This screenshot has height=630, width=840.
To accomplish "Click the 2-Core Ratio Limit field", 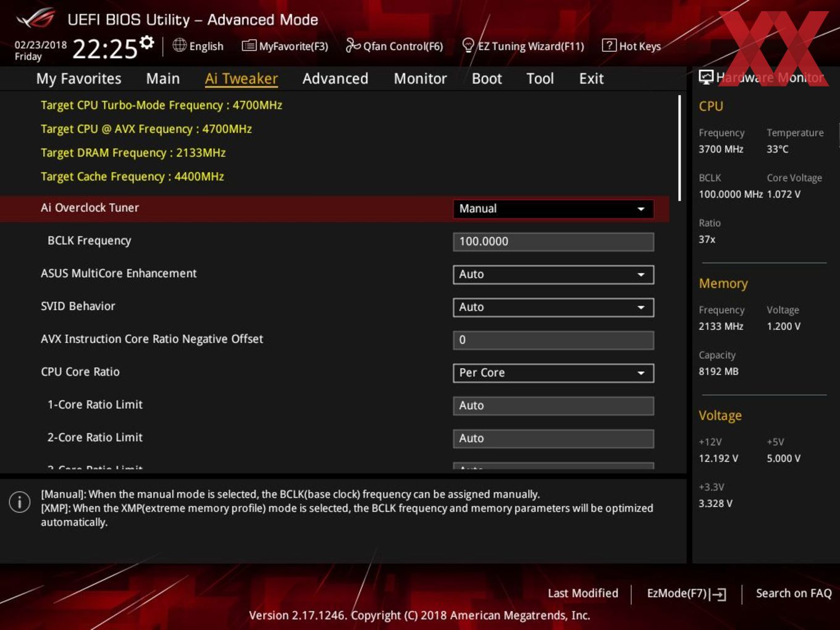I will point(553,438).
